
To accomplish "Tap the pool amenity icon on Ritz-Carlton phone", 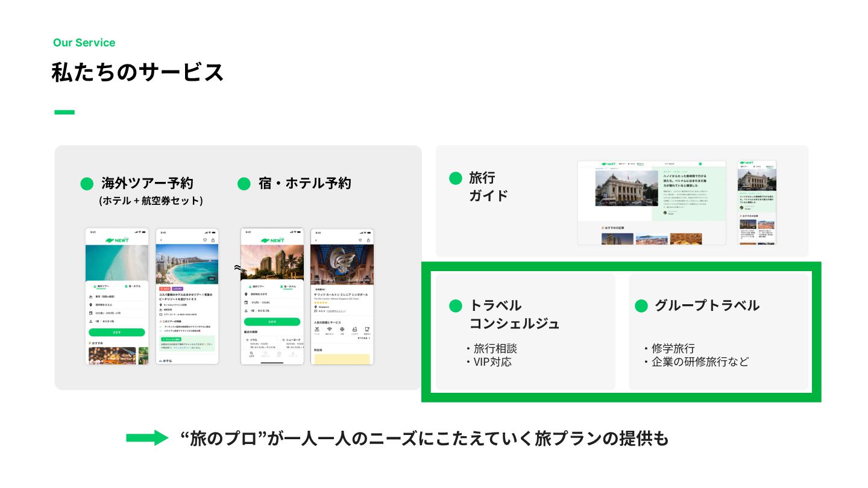I will [x=316, y=329].
